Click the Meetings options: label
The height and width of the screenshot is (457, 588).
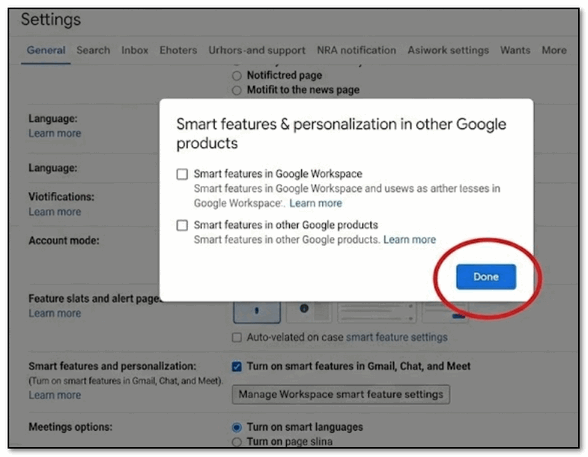point(70,427)
